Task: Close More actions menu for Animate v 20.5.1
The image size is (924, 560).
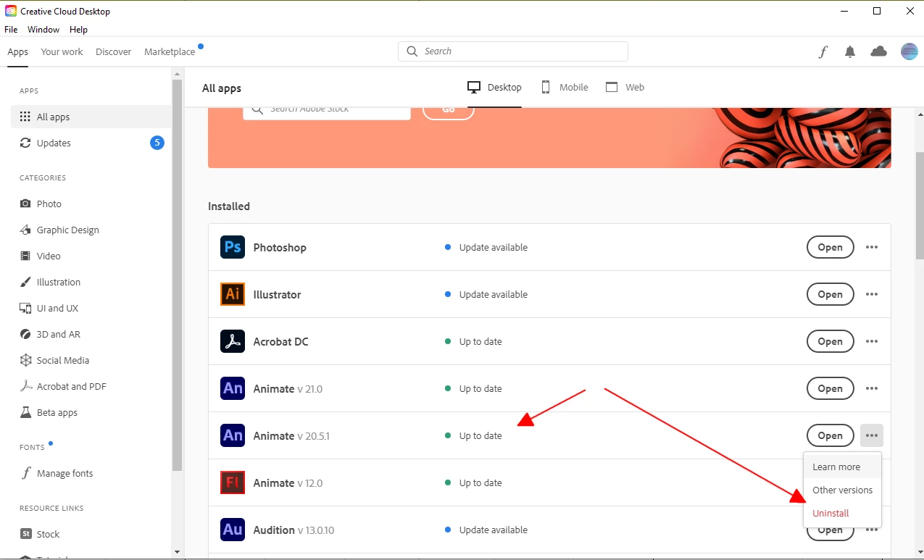Action: coord(872,435)
